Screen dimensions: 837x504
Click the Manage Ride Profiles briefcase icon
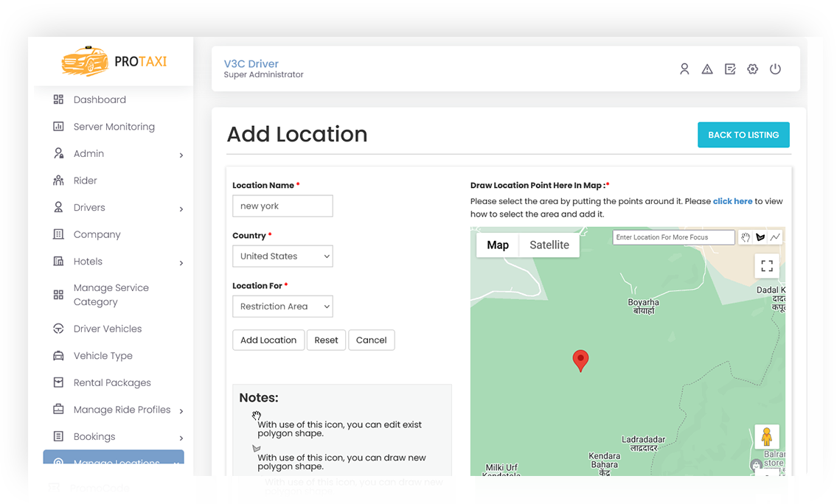pos(58,409)
